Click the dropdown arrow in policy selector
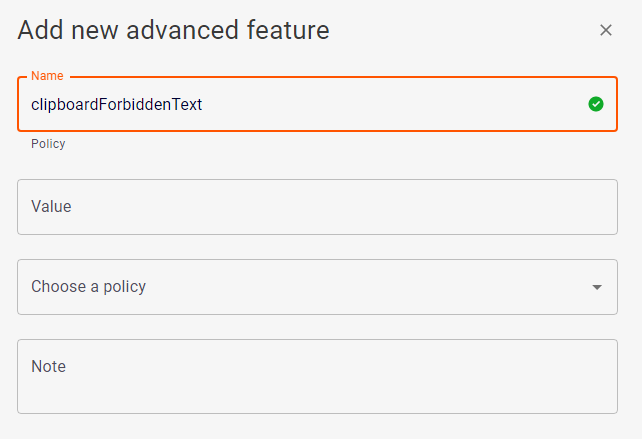This screenshot has width=642, height=439. pyautogui.click(x=597, y=287)
